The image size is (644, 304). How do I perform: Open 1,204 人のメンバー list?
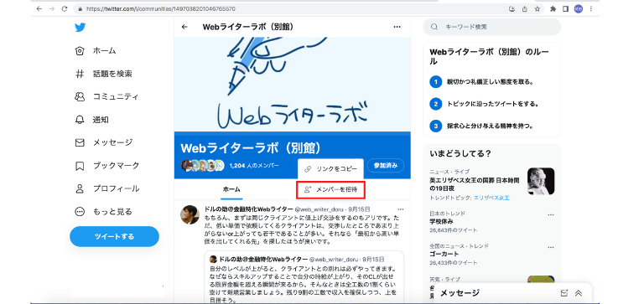(x=254, y=165)
